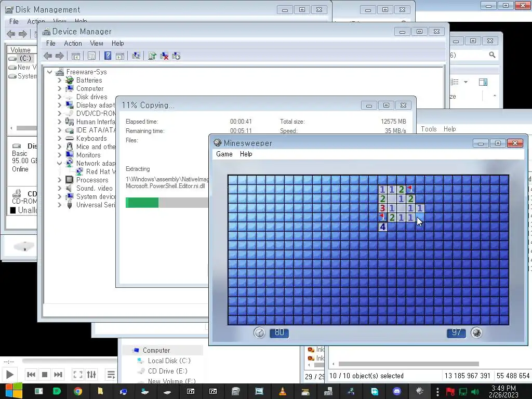Toggle extended settings equalizer button in player

point(91,375)
